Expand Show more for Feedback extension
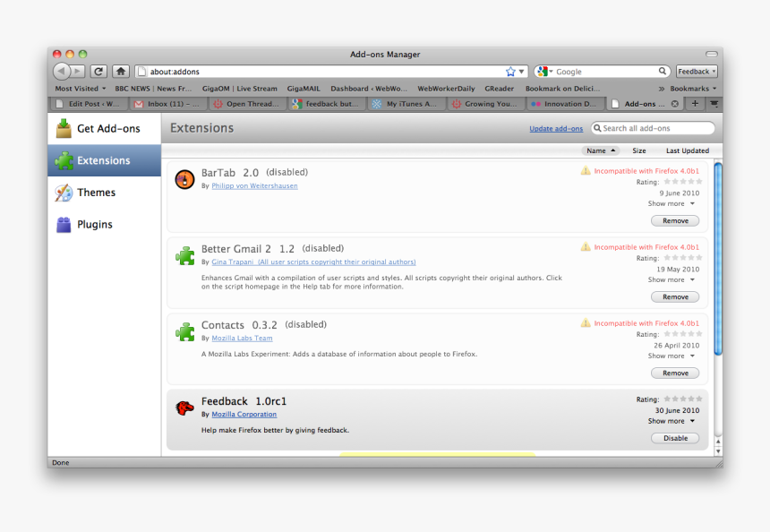The width and height of the screenshot is (770, 532). pos(671,421)
